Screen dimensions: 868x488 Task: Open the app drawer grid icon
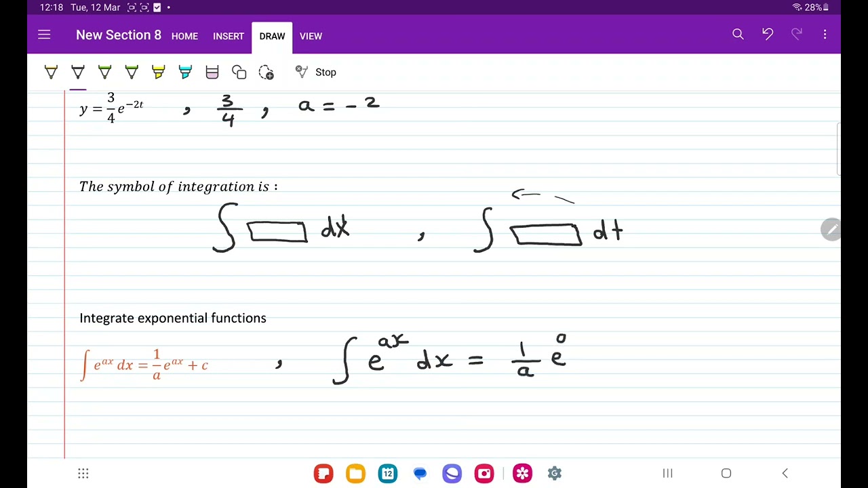coord(83,473)
